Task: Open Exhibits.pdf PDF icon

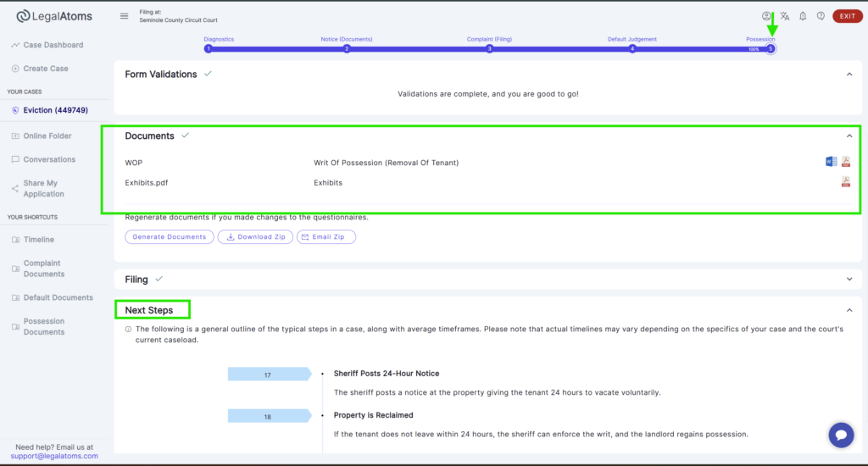Action: [845, 181]
